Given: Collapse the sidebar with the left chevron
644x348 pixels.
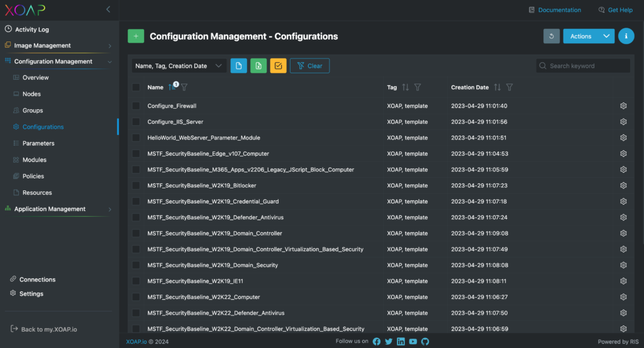Looking at the screenshot, I should pos(108,9).
